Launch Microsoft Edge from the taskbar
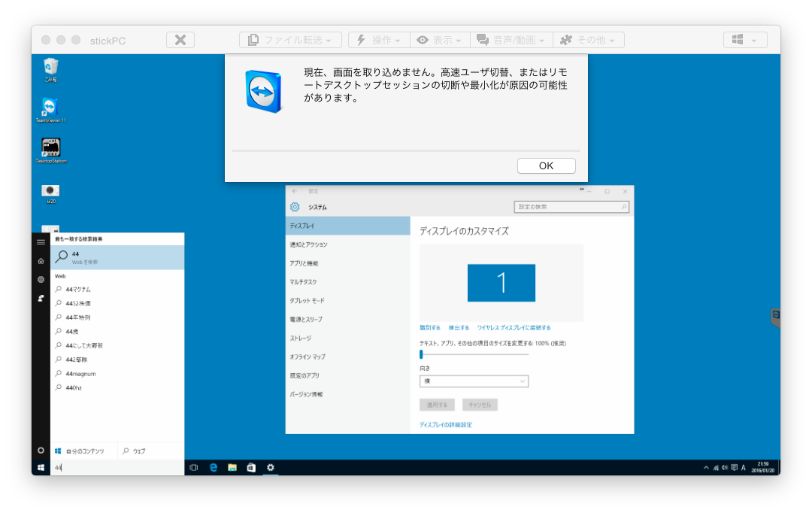 (x=214, y=467)
